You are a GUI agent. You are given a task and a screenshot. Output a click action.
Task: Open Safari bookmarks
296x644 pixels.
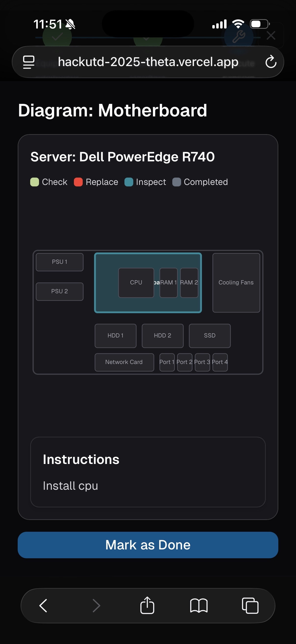click(x=199, y=606)
